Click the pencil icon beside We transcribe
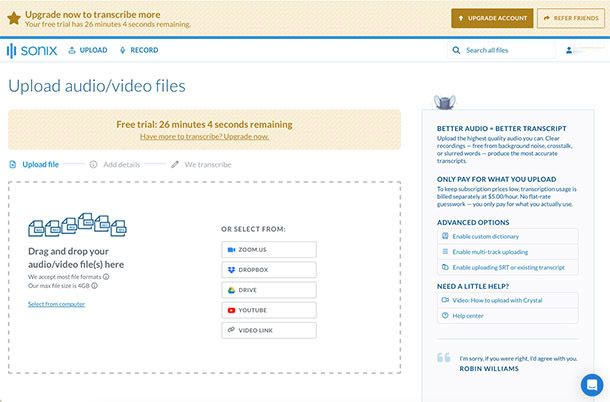 click(x=175, y=165)
